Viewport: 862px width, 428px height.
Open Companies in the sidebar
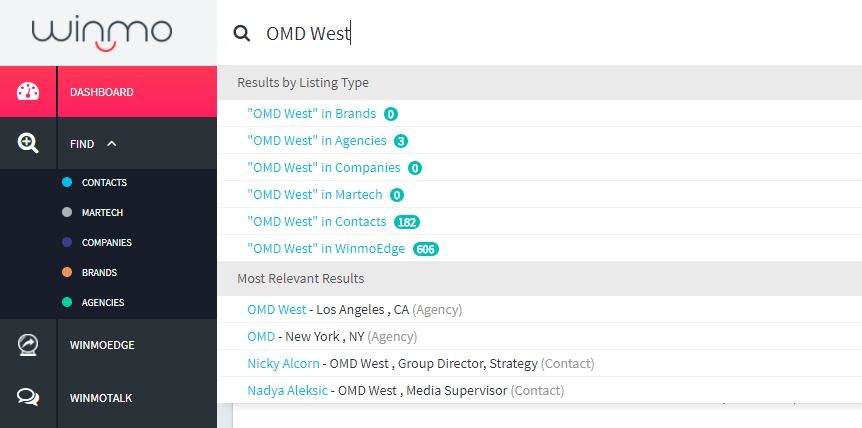click(107, 242)
